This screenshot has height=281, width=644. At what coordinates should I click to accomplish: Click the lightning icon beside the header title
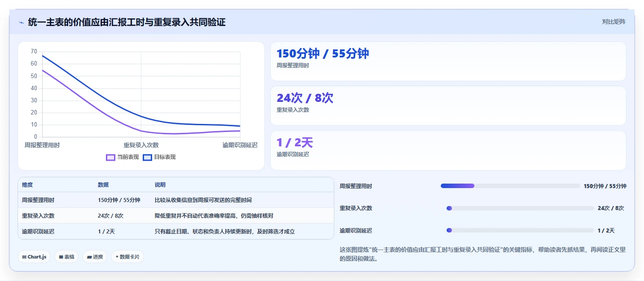[x=21, y=22]
